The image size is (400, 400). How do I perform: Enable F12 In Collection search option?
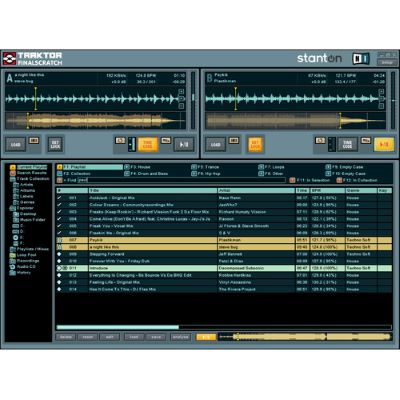(x=357, y=180)
